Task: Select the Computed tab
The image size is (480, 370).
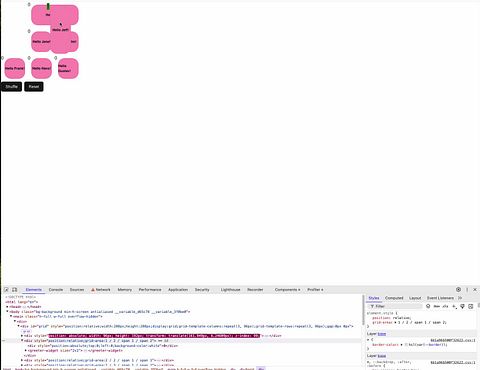Action: tap(394, 298)
